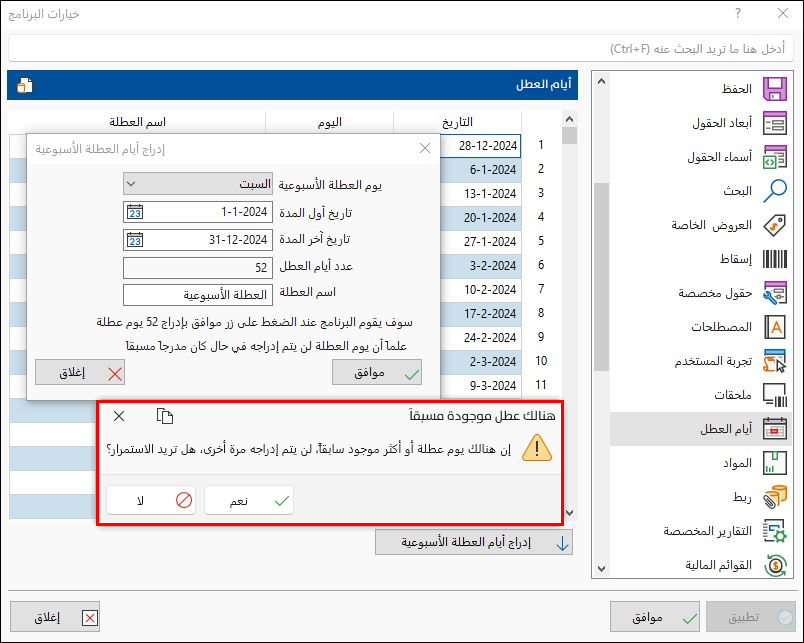Click the copy icon in أيام العطل header
The width and height of the screenshot is (804, 643).
pos(25,85)
